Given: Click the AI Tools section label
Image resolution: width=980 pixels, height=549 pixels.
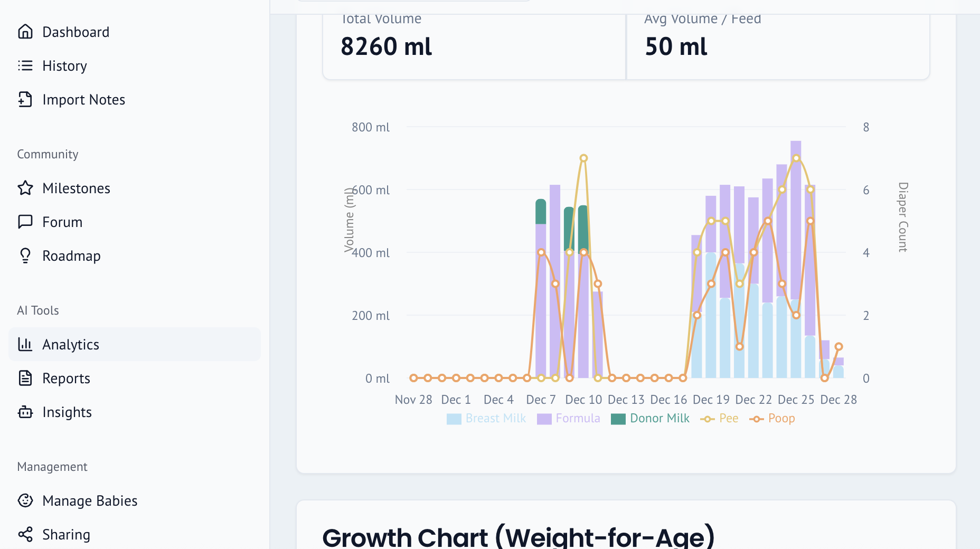Looking at the screenshot, I should [x=38, y=310].
